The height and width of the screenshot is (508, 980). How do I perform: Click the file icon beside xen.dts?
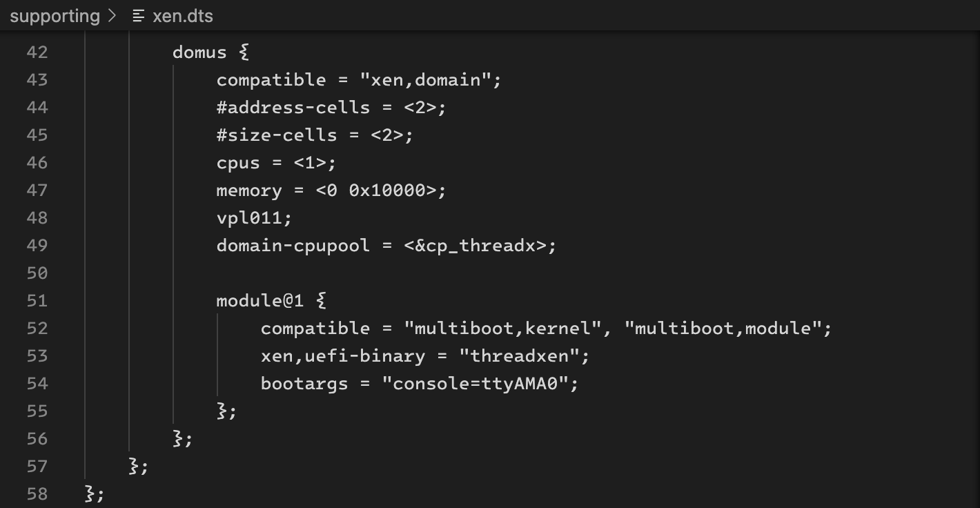139,15
